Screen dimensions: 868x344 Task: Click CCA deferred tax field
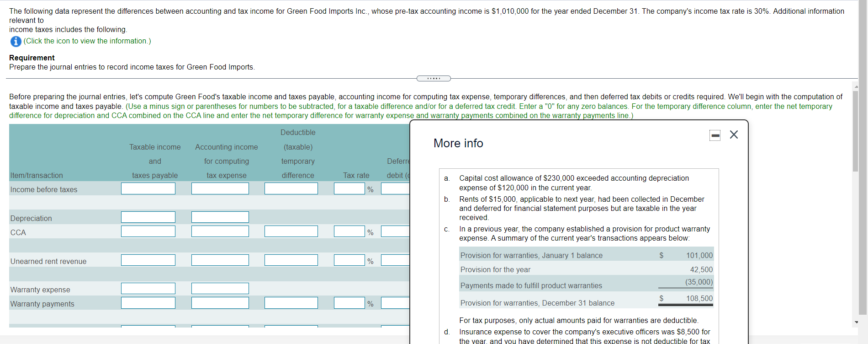[x=396, y=231]
